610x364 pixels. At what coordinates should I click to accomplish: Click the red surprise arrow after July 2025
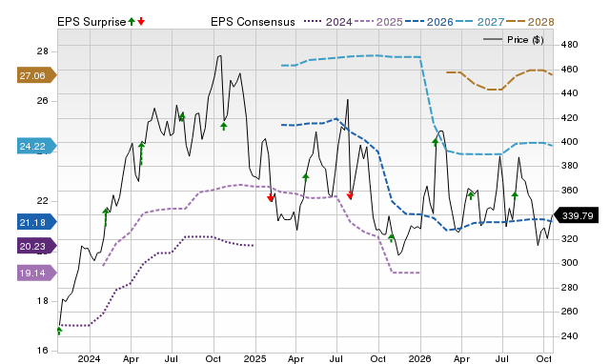[350, 195]
